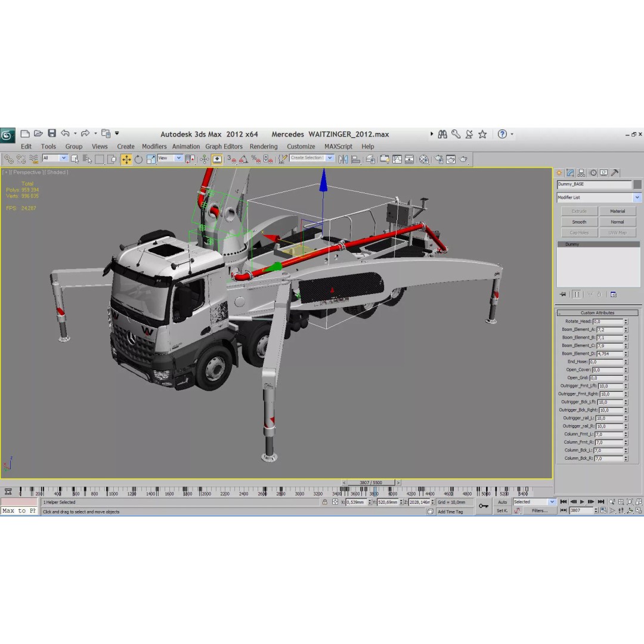Open the quick access toolbar dropdown arrow
The width and height of the screenshot is (644, 644).
point(117,133)
